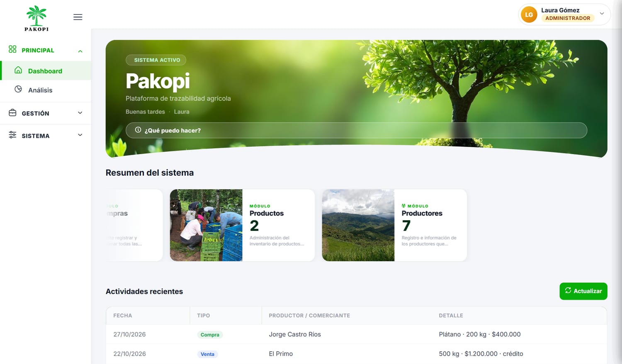Screen dimensions: 622x364
Task: Click the TIPO column header
Action: 203,315
